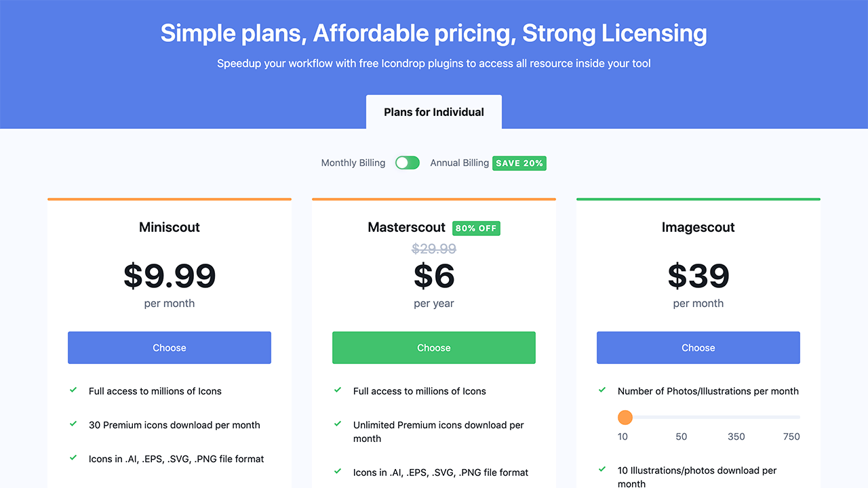This screenshot has height=488, width=868.
Task: Select the 'Plans for Individual' tab
Action: [434, 112]
